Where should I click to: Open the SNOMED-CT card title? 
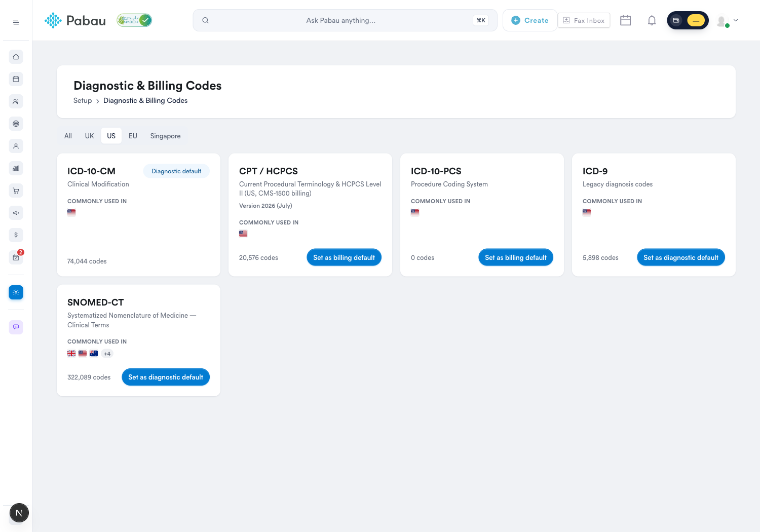95,302
